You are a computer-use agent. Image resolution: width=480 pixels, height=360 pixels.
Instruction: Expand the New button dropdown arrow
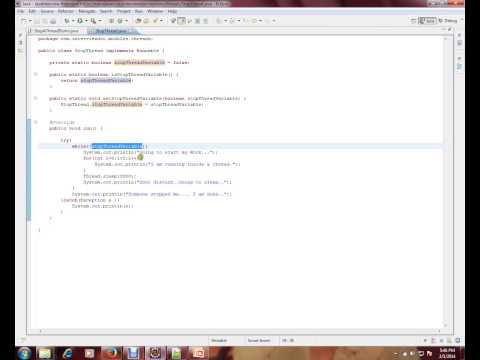point(30,21)
